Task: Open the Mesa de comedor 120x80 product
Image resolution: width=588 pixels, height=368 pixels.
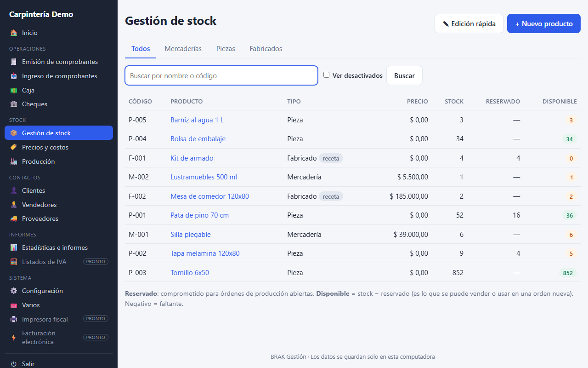Action: (x=209, y=196)
